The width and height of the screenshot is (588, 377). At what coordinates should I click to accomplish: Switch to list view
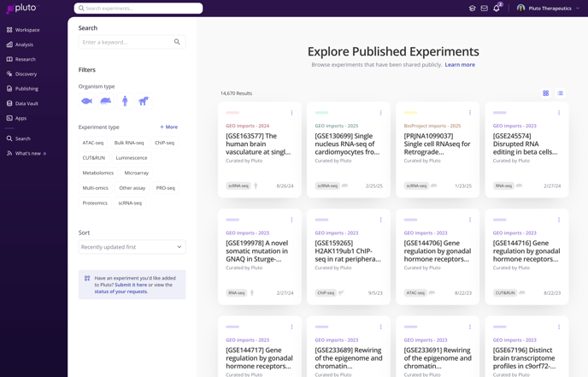561,93
